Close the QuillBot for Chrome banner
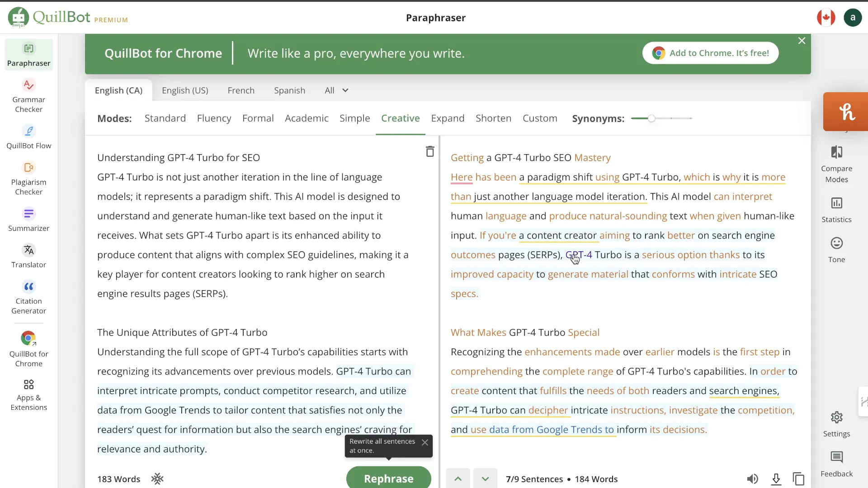The height and width of the screenshot is (488, 868). 802,41
